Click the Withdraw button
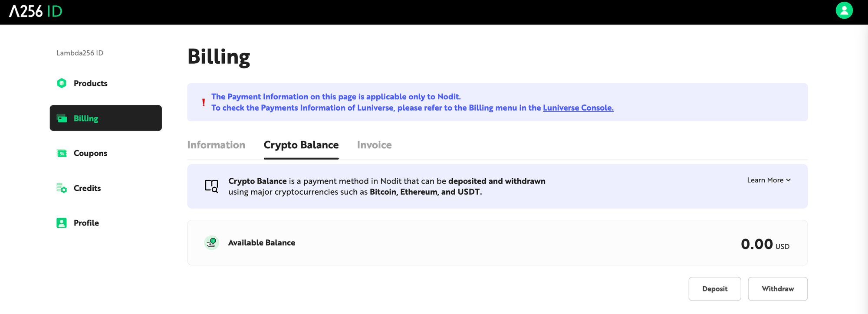The width and height of the screenshot is (868, 314). (778, 289)
